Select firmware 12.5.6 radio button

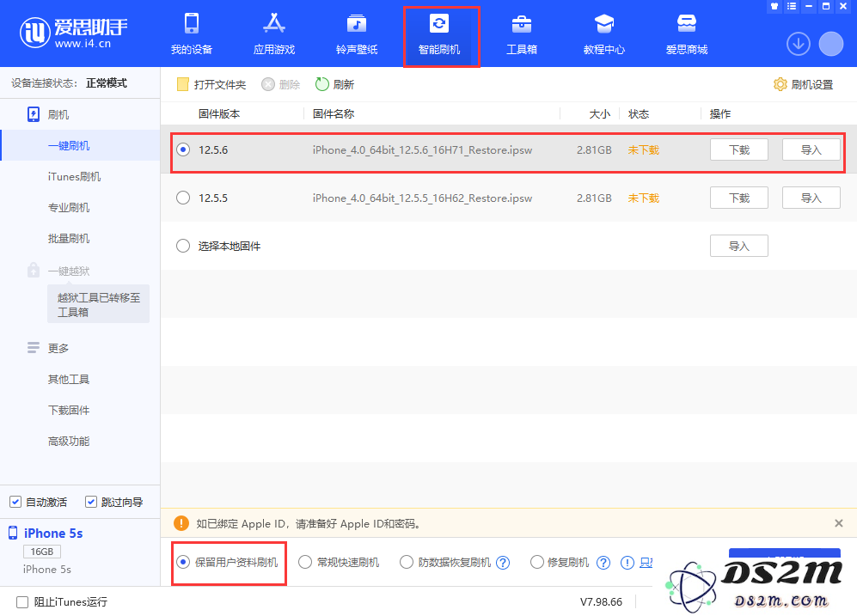(x=183, y=149)
